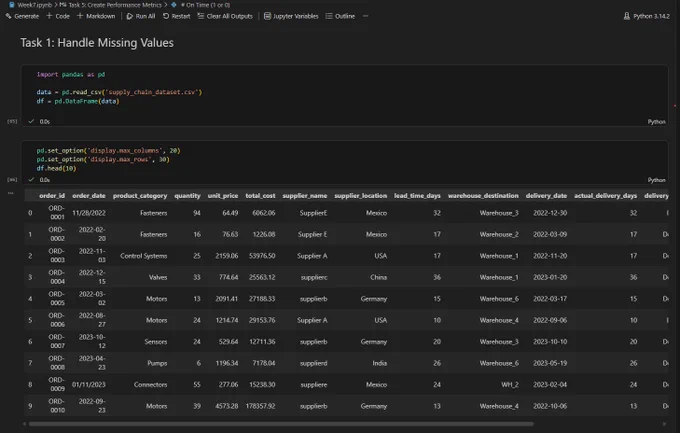
Task: Click the supplier_location column header
Action: (360, 196)
